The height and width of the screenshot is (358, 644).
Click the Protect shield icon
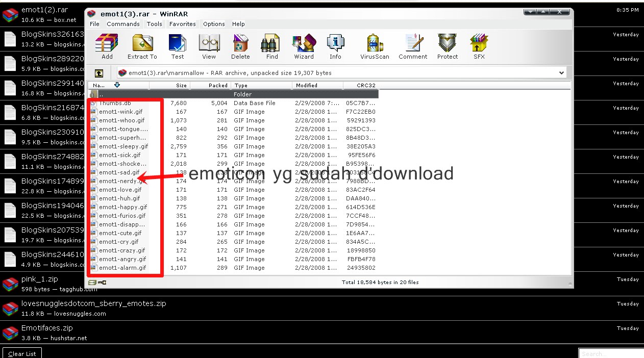(448, 47)
